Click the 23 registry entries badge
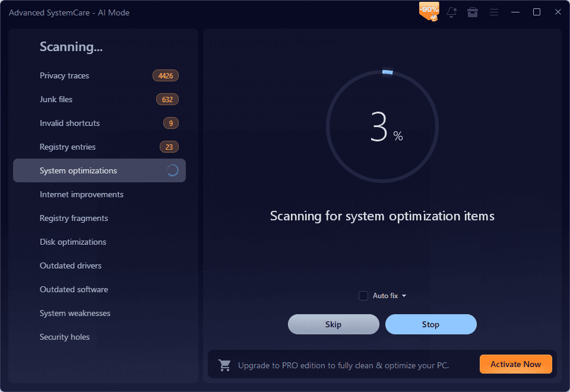This screenshot has width=570, height=392. 169,147
